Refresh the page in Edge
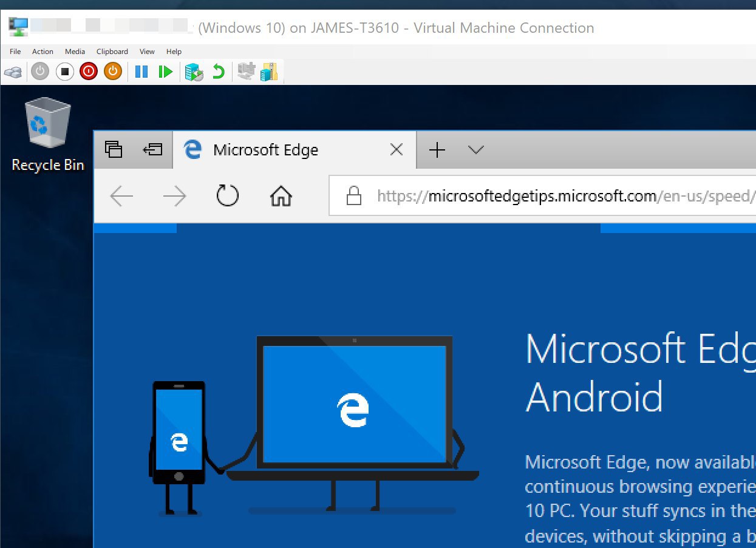The width and height of the screenshot is (756, 548). 228,196
